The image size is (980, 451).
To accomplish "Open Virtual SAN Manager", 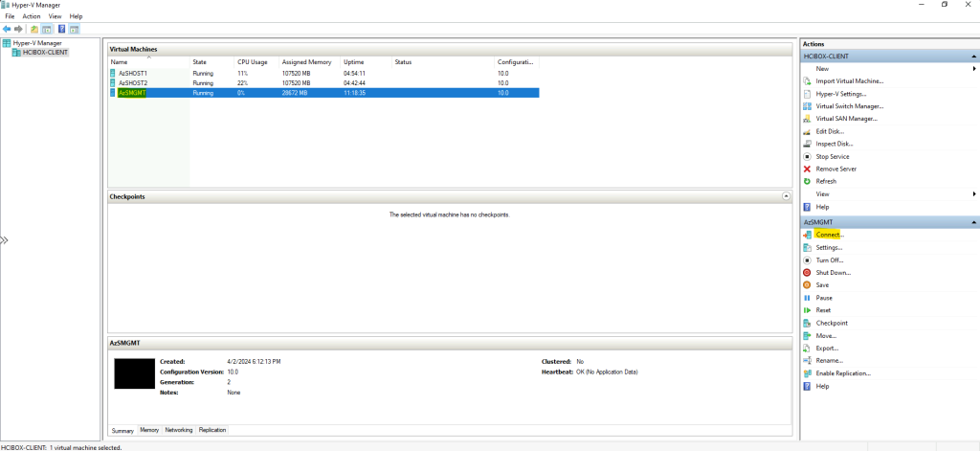I will [846, 119].
